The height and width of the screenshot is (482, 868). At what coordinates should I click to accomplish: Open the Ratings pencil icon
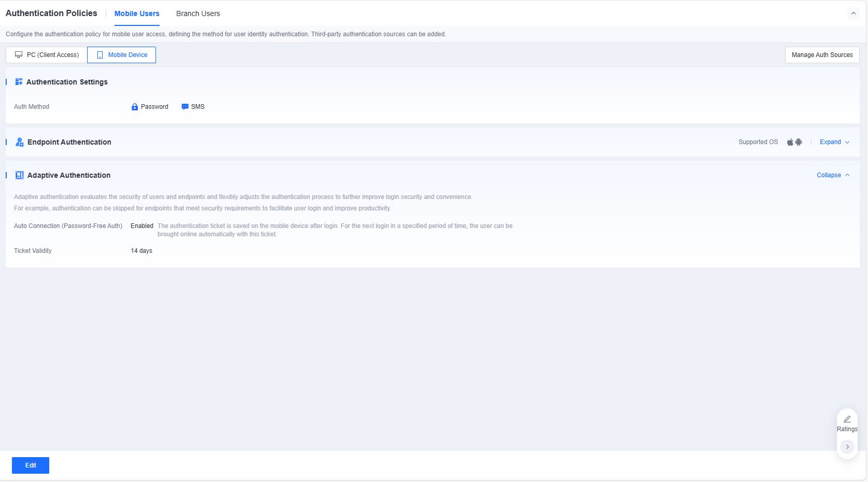click(x=847, y=419)
